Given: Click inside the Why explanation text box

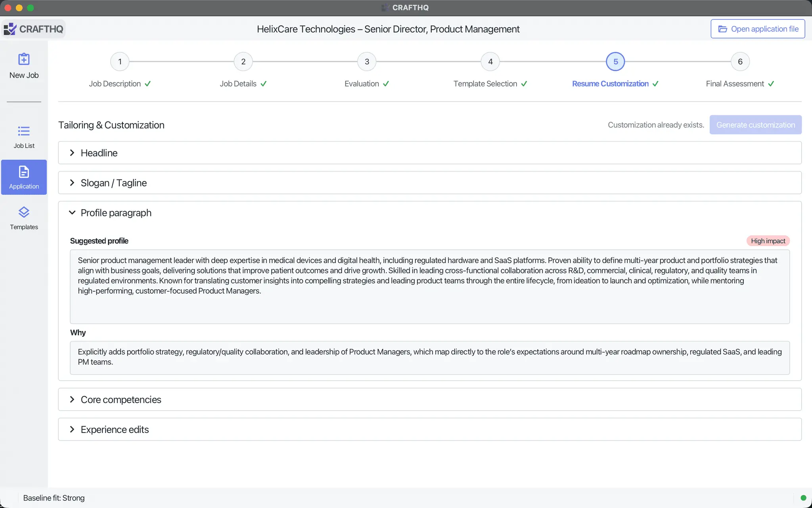Looking at the screenshot, I should pyautogui.click(x=430, y=358).
